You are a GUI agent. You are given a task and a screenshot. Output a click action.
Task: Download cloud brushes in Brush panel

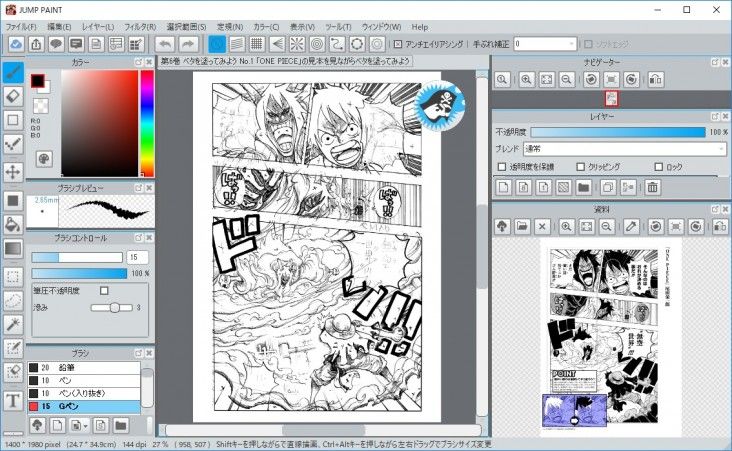37,425
